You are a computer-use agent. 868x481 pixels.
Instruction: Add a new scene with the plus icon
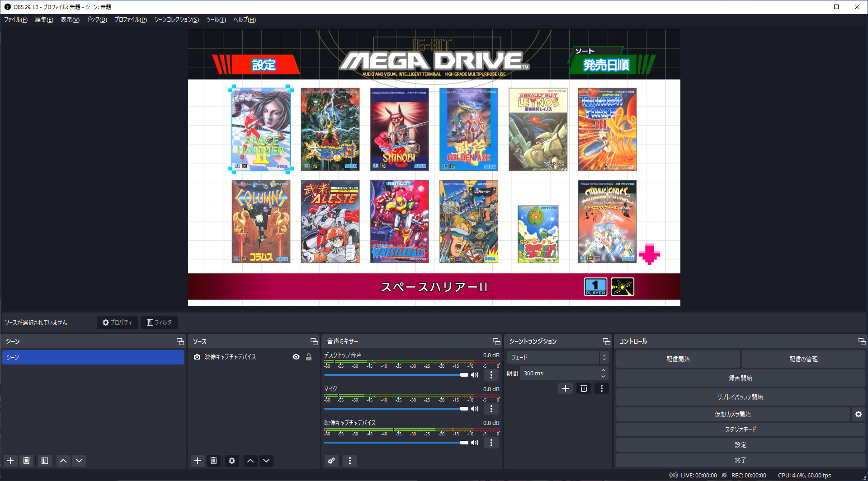[x=10, y=461]
